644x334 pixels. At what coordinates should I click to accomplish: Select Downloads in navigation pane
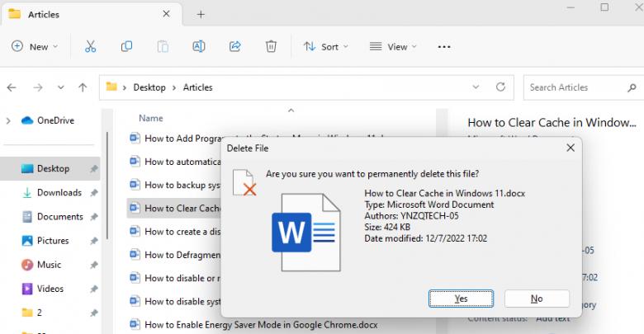51,192
